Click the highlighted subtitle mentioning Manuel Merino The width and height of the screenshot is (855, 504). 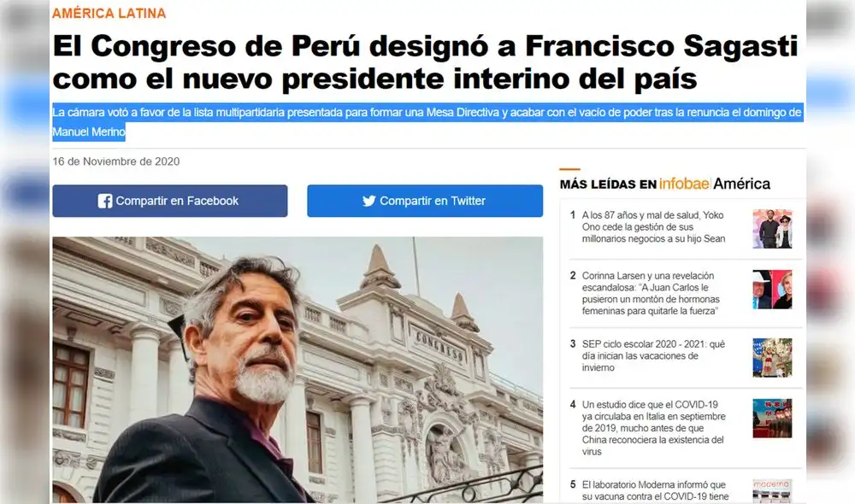(427, 122)
